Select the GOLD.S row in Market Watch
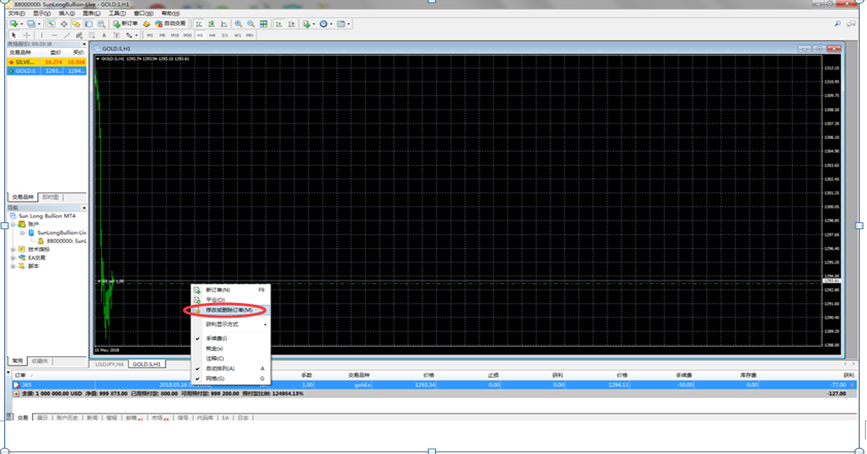 26,71
